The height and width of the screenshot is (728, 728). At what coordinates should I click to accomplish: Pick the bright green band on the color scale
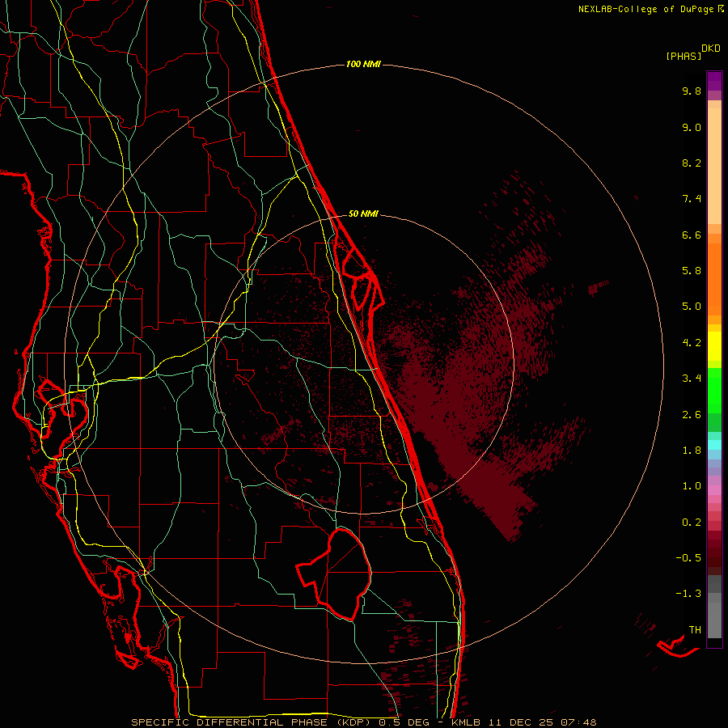(x=714, y=390)
